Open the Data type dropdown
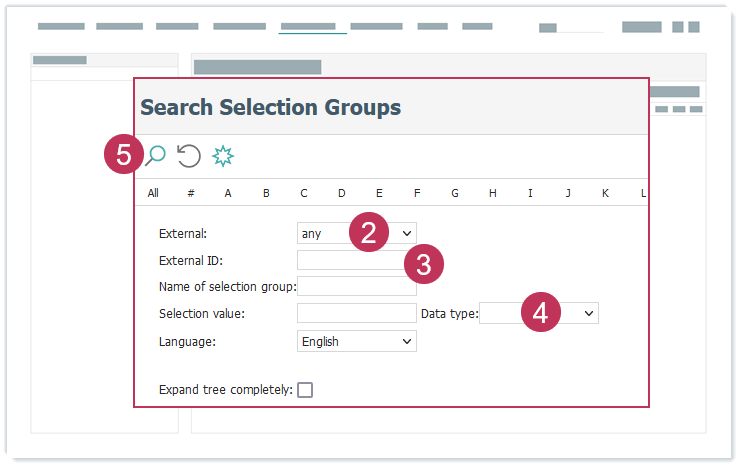741x468 pixels. point(538,314)
